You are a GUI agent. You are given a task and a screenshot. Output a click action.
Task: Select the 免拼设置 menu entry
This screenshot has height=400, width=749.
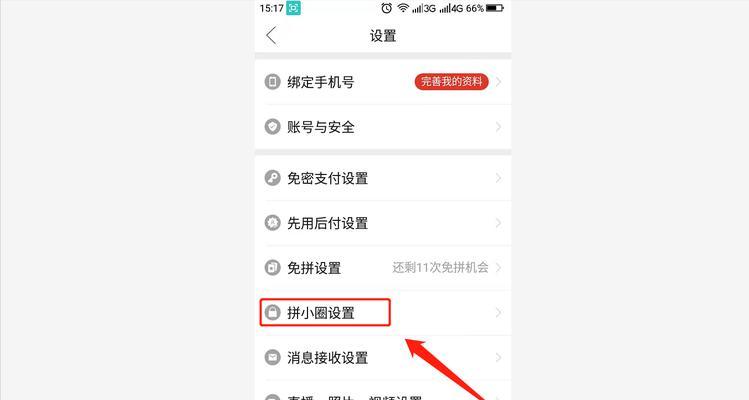click(383, 268)
